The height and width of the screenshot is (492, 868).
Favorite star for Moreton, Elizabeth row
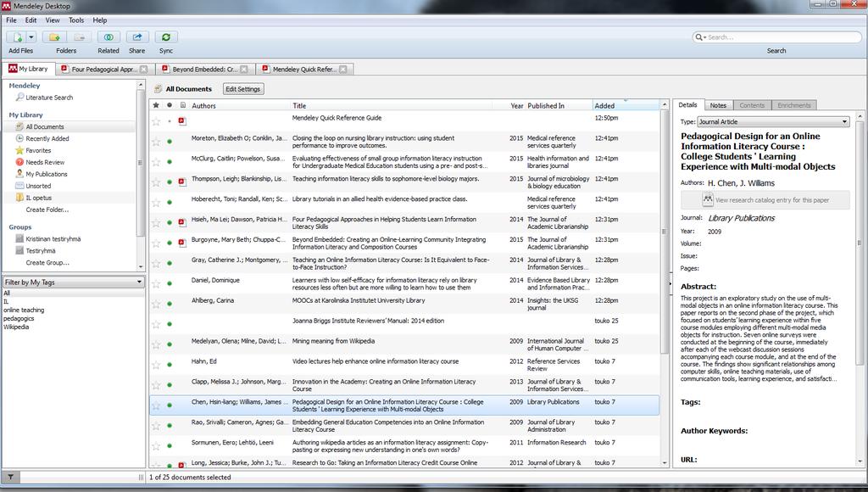point(156,142)
